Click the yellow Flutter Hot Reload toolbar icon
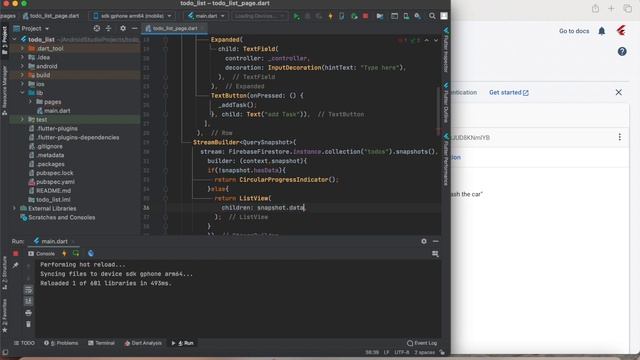This screenshot has height=360, width=640. click(x=330, y=16)
